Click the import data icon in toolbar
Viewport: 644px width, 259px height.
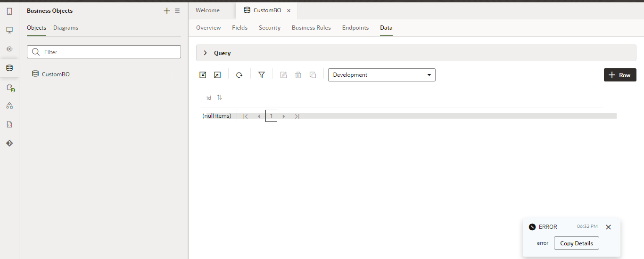pyautogui.click(x=203, y=75)
